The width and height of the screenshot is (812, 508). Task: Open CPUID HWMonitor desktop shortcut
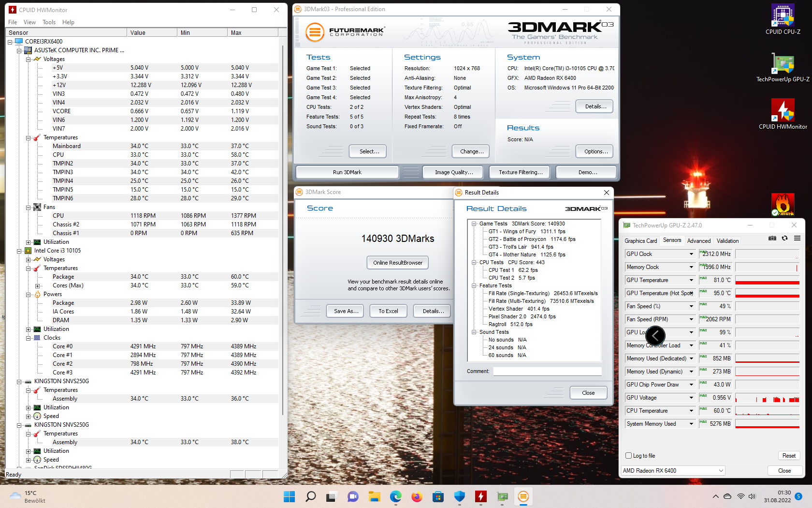point(783,114)
